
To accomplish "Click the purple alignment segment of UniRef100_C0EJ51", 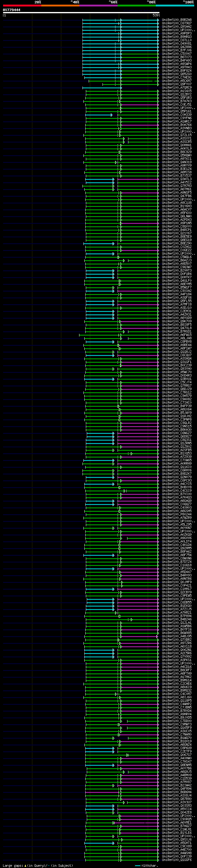I will pos(140,105).
